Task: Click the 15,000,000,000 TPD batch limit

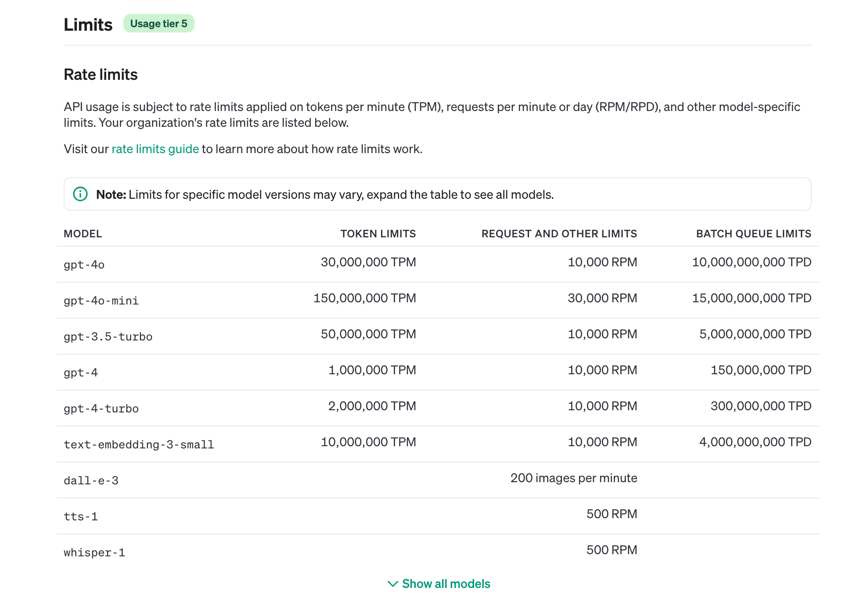Action: click(752, 298)
